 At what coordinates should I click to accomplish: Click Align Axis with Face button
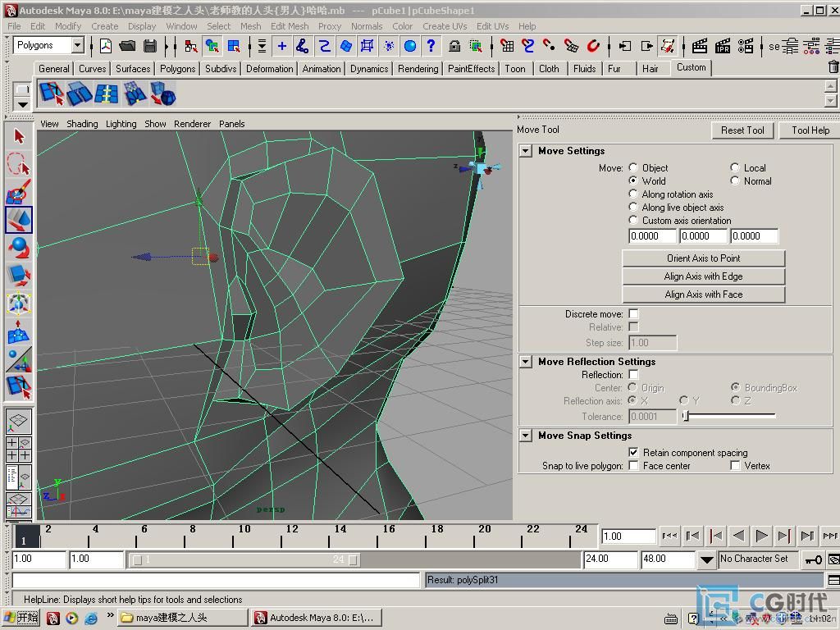703,294
